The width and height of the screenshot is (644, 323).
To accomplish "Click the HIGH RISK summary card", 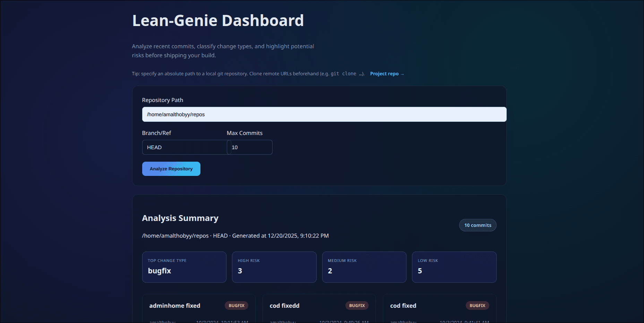I will coord(274,267).
